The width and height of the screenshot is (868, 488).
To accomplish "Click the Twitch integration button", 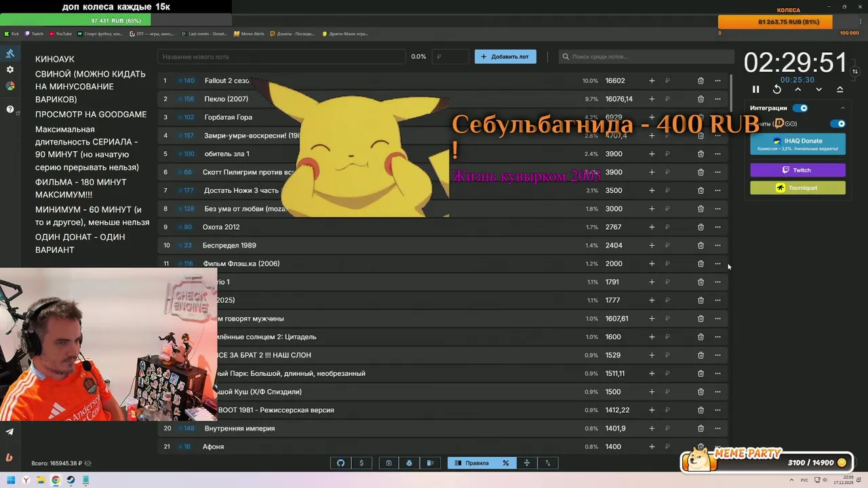I will click(x=797, y=170).
